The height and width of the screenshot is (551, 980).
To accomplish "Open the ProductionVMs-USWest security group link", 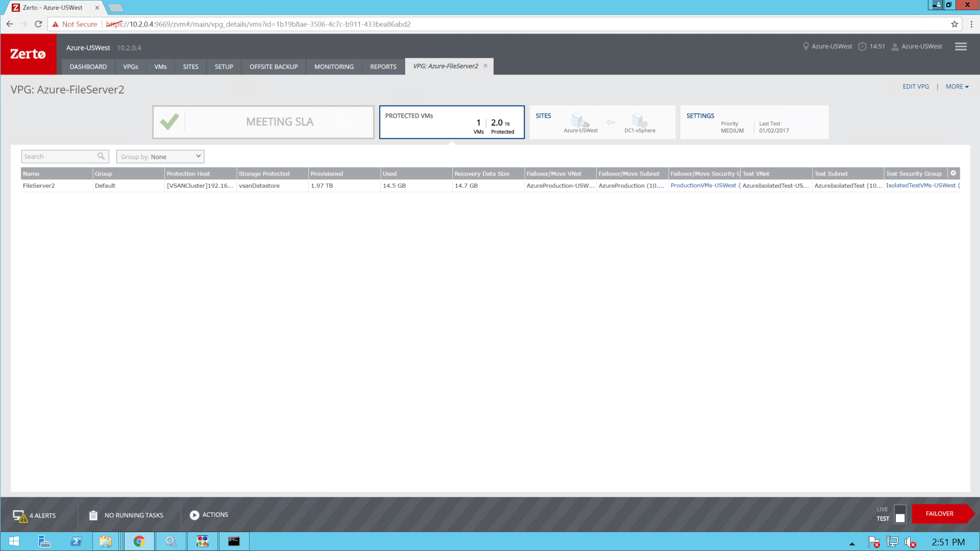I will [x=704, y=185].
